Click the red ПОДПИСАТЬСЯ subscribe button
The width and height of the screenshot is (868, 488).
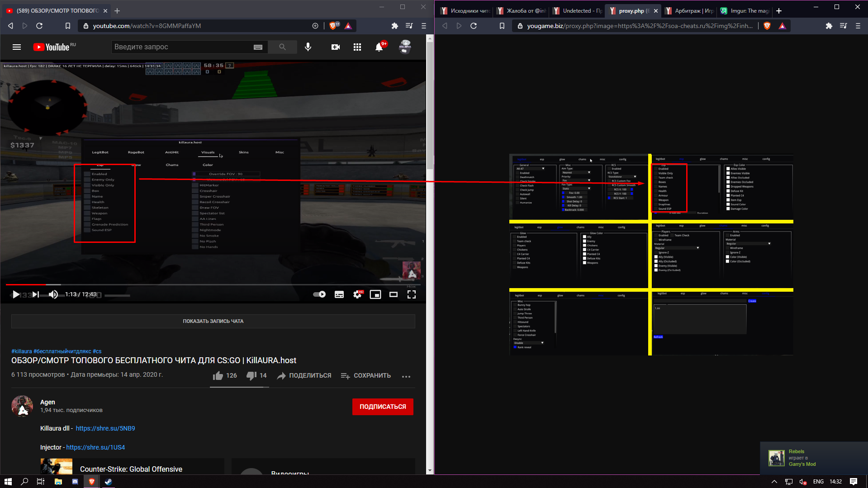383,407
